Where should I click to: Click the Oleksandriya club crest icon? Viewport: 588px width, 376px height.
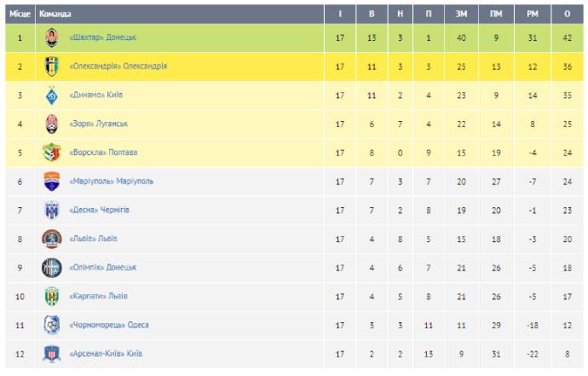53,67
